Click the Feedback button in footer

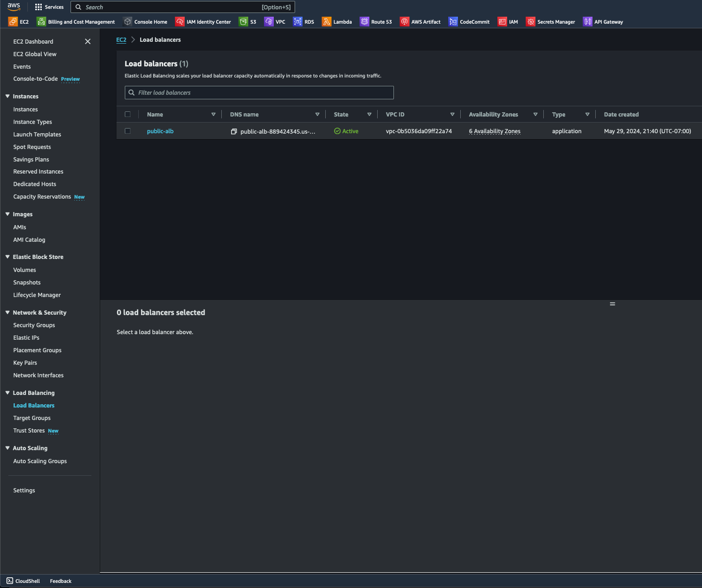61,581
